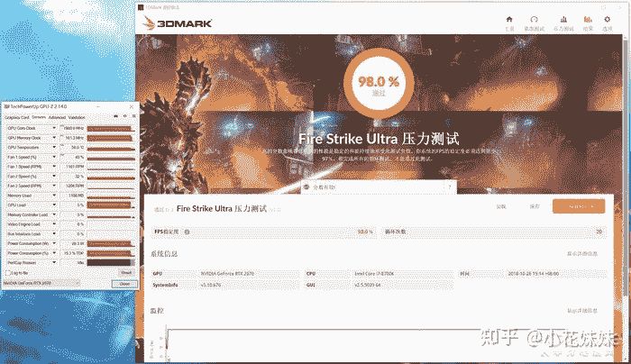This screenshot has height=364, width=631.
Task: Enable the Log to file checkbox
Action: [x=7, y=271]
